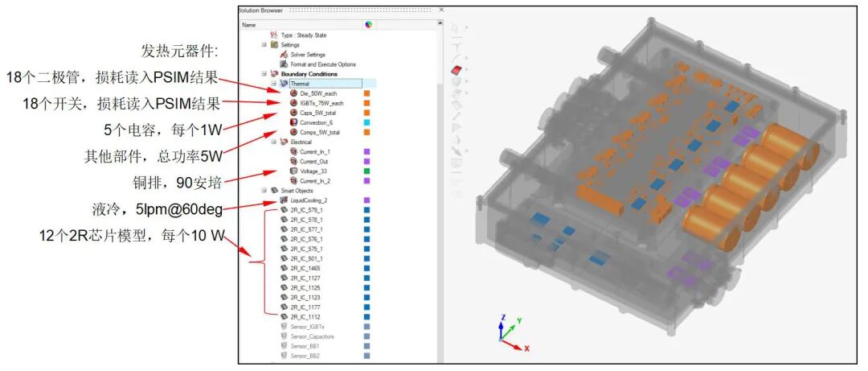Select the 2R_IC_1112 item

tap(305, 316)
